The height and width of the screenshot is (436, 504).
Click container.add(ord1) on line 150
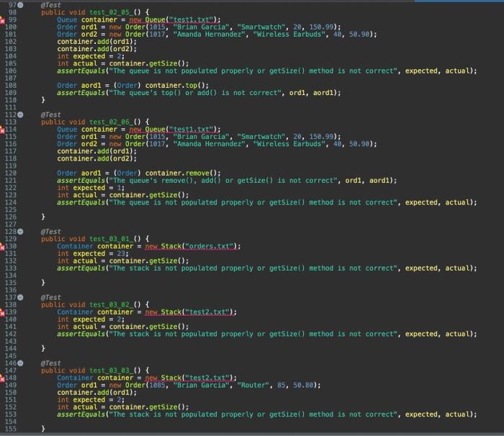(x=95, y=393)
